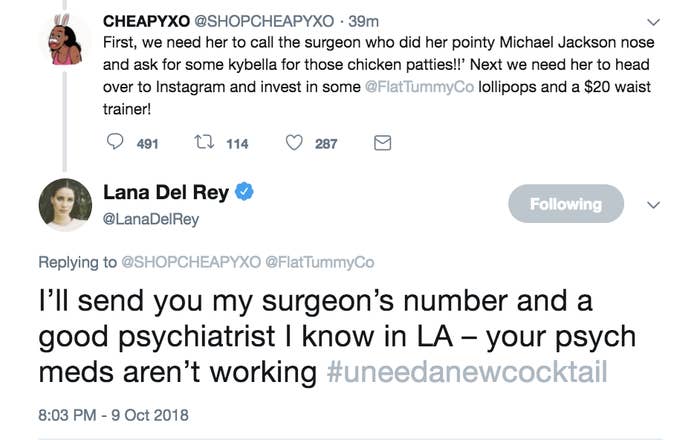The width and height of the screenshot is (700, 440).
Task: Click the CHEAPYXO display name
Action: coord(146,21)
